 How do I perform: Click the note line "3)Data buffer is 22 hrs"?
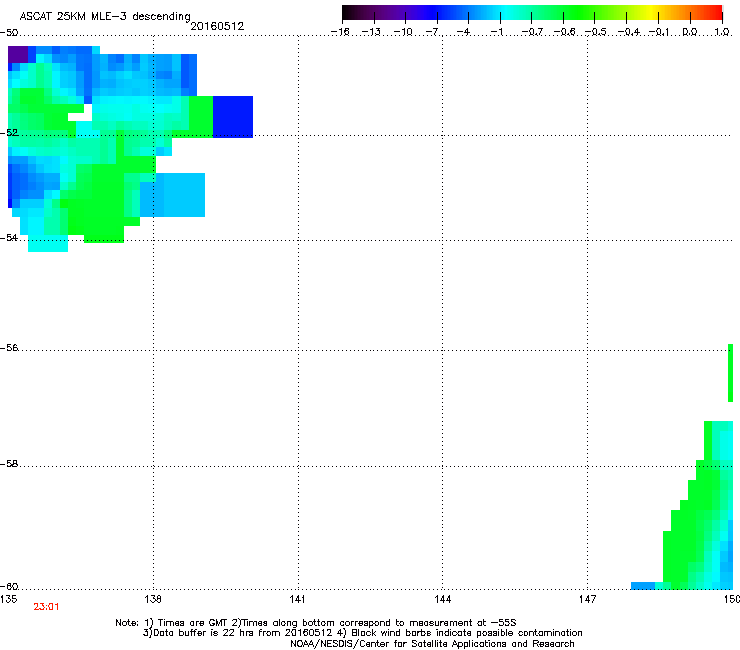pyautogui.click(x=362, y=633)
